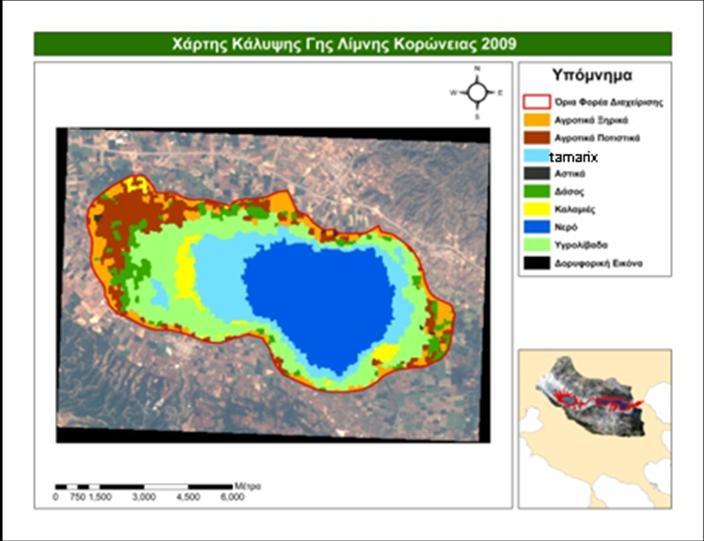704x541 pixels.
Task: Click the map title Χάρτης Κάλυψης Γης Λίμνης Κορώνειας 2009
Action: pyautogui.click(x=344, y=44)
